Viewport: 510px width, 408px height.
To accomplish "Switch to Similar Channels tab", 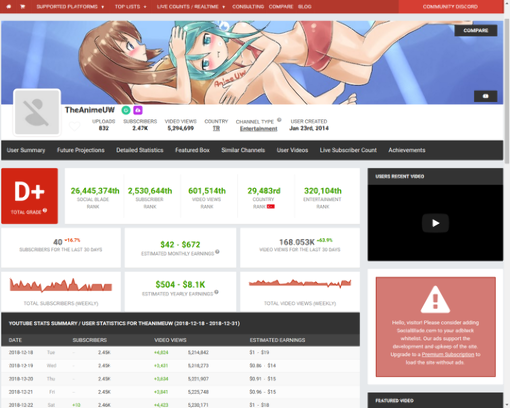I will 243,150.
